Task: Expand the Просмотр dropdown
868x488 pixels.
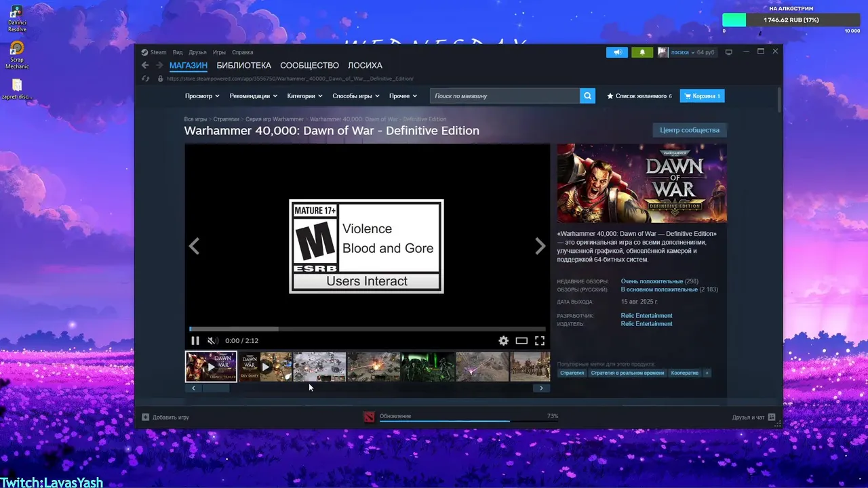Action: pos(201,96)
